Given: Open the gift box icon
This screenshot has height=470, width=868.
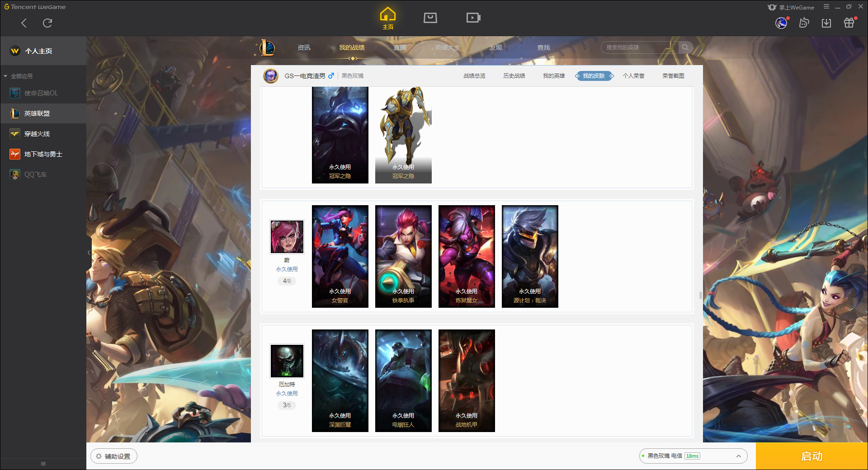Looking at the screenshot, I should pyautogui.click(x=849, y=23).
